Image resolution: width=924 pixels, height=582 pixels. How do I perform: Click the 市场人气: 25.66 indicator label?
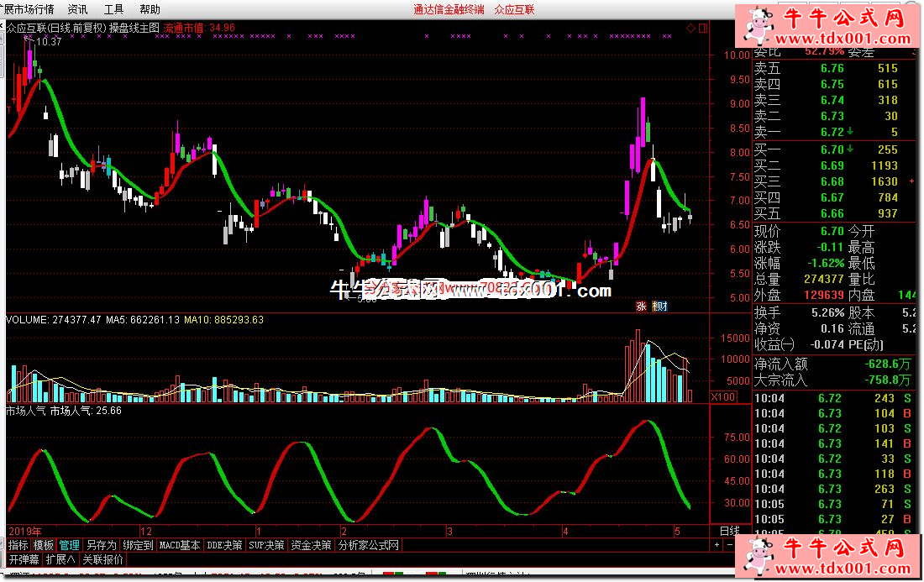[x=86, y=411]
